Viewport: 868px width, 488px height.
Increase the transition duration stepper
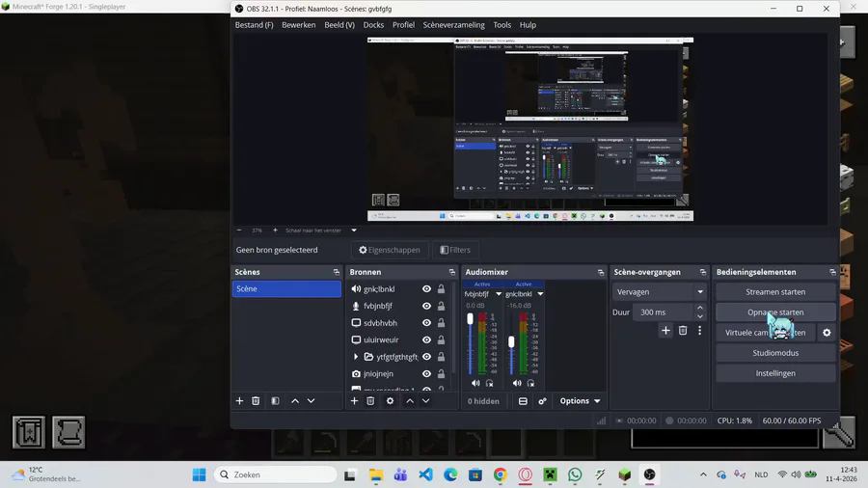pyautogui.click(x=700, y=308)
